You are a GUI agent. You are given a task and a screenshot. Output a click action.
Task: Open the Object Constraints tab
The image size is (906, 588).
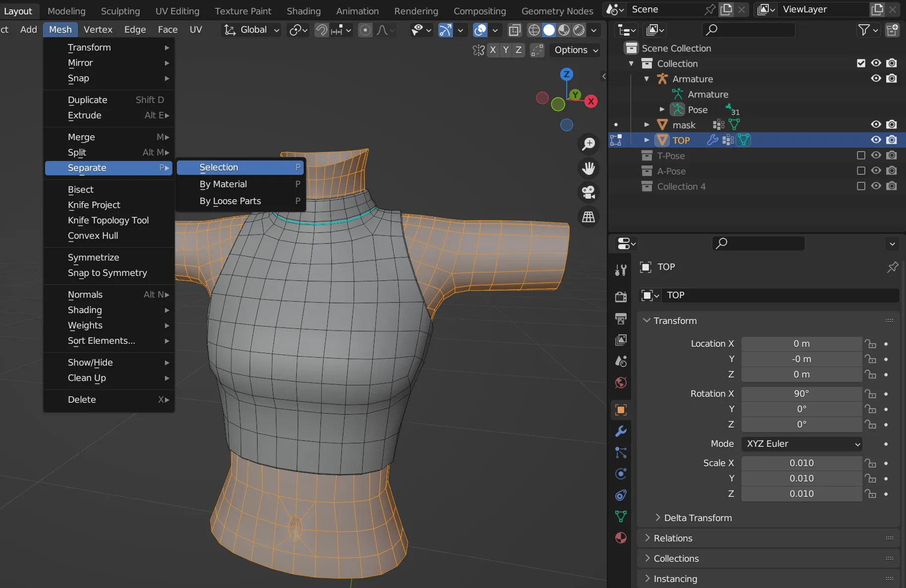(x=621, y=495)
